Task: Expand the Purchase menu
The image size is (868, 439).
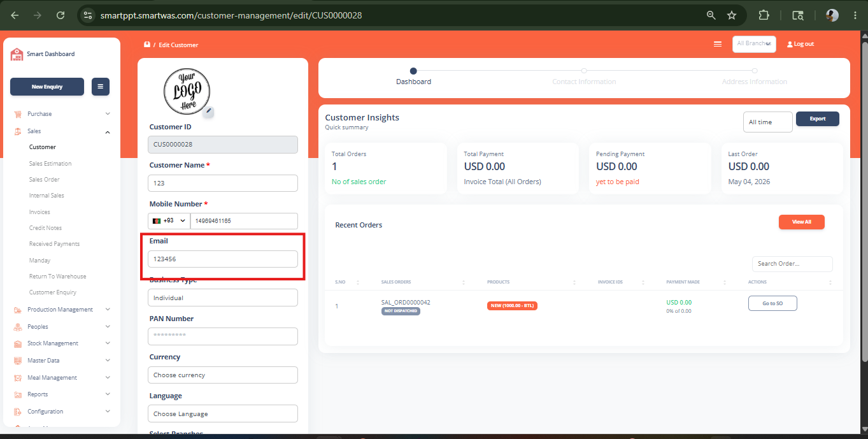Action: [108, 114]
